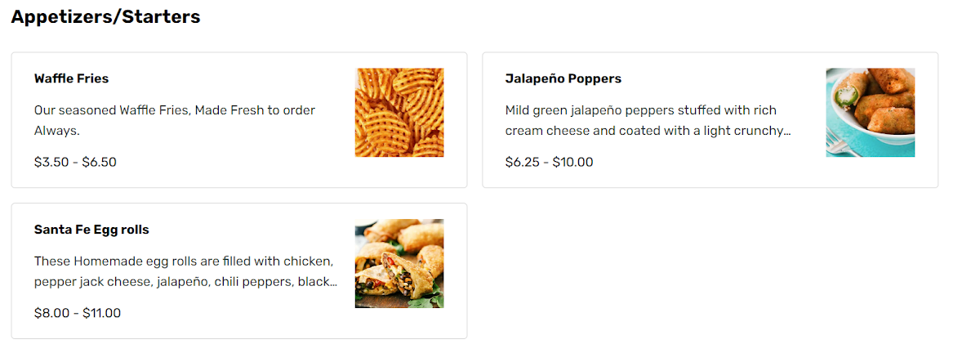The width and height of the screenshot is (980, 362).
Task: Pick the $8.00 - $11.00 price range
Action: coord(78,312)
